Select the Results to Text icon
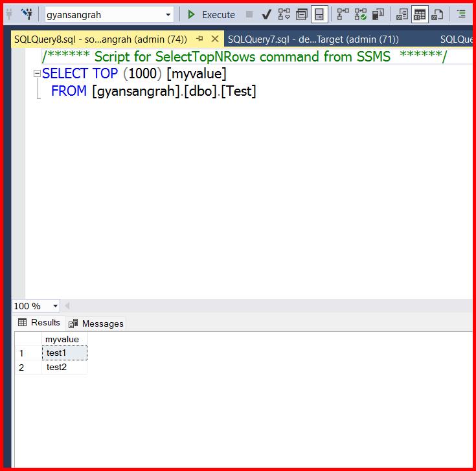Image resolution: width=476 pixels, height=471 pixels. (x=402, y=14)
